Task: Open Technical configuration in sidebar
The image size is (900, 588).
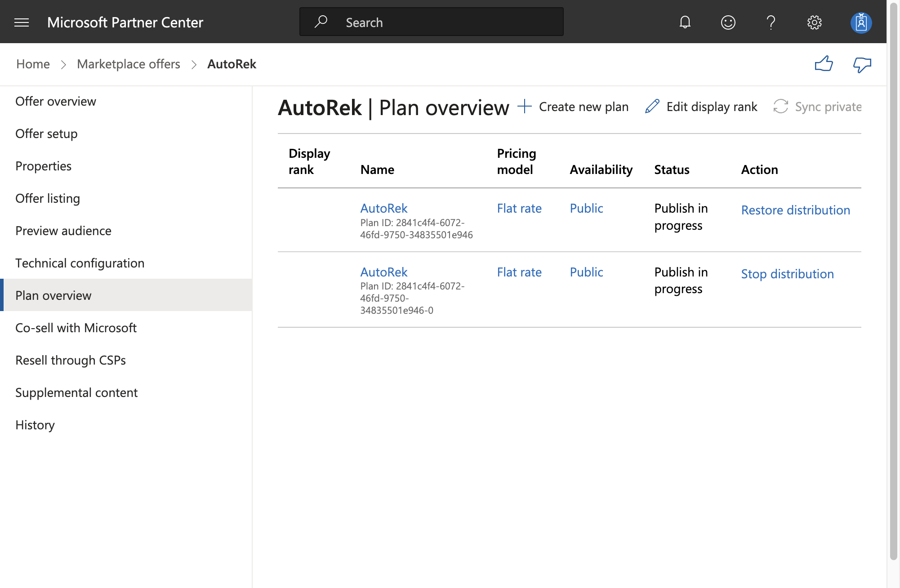Action: point(126,263)
